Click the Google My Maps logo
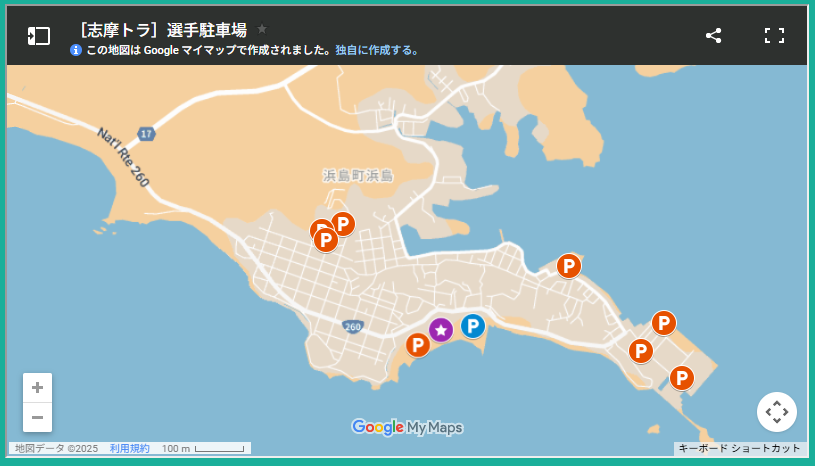This screenshot has height=466, width=815. pos(407,428)
